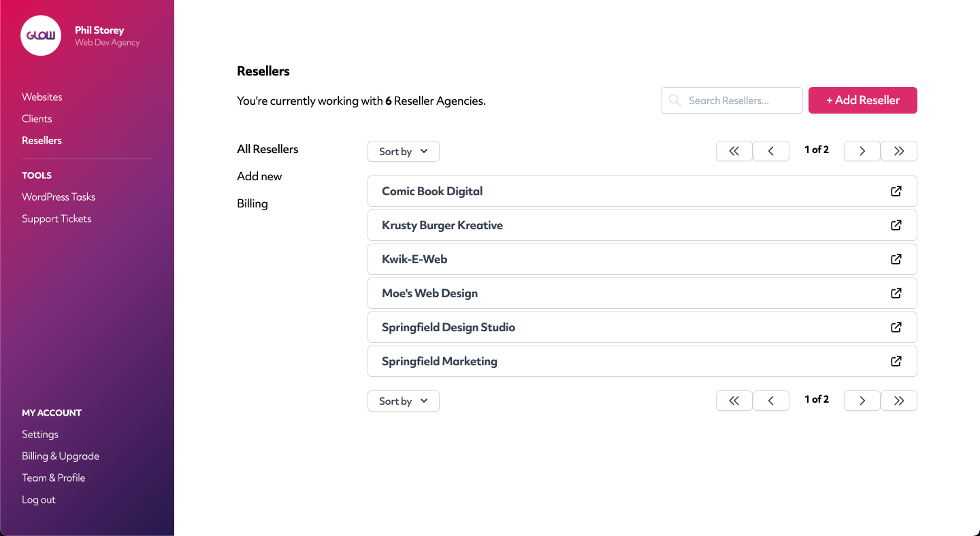Select the Add new side option
Viewport: 980px width, 536px height.
pos(259,176)
